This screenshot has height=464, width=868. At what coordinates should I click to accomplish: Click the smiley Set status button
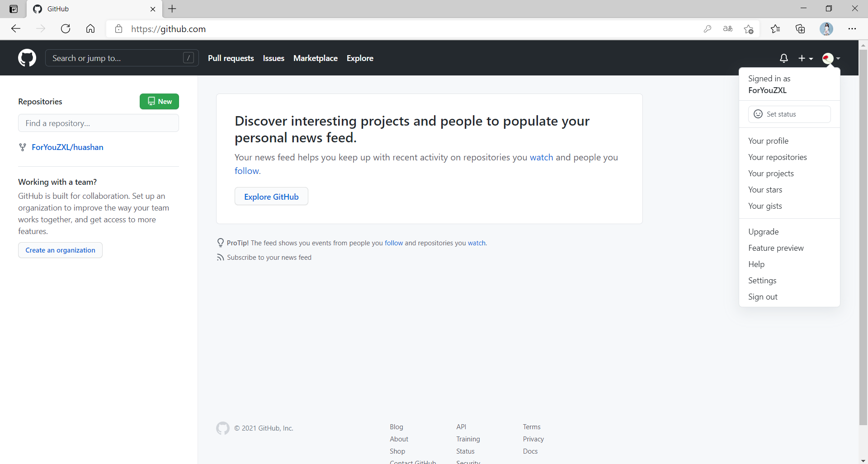(x=789, y=114)
